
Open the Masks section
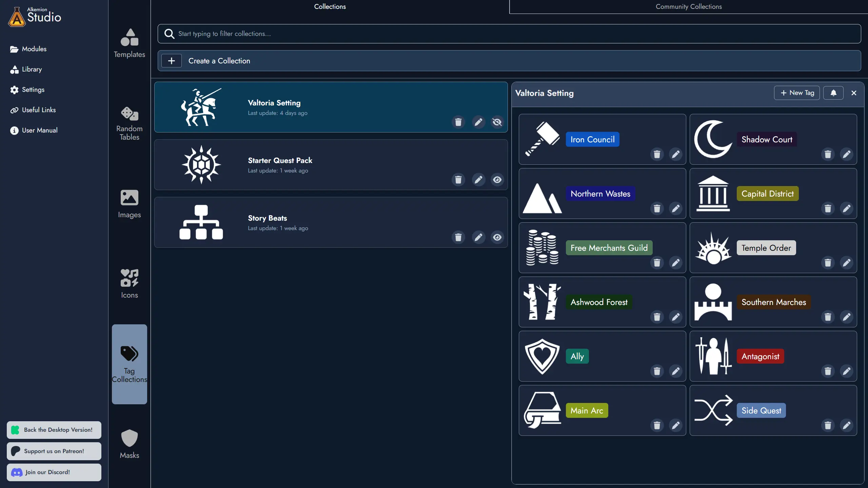click(129, 444)
